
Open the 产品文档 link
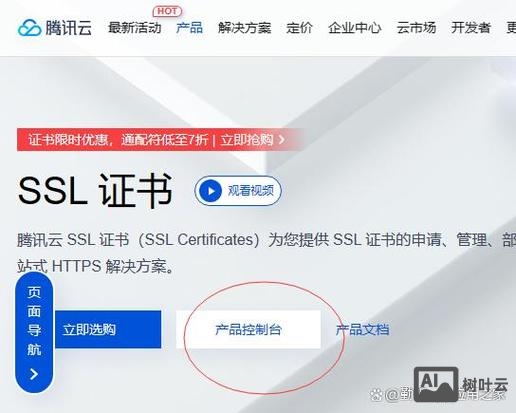pyautogui.click(x=362, y=329)
